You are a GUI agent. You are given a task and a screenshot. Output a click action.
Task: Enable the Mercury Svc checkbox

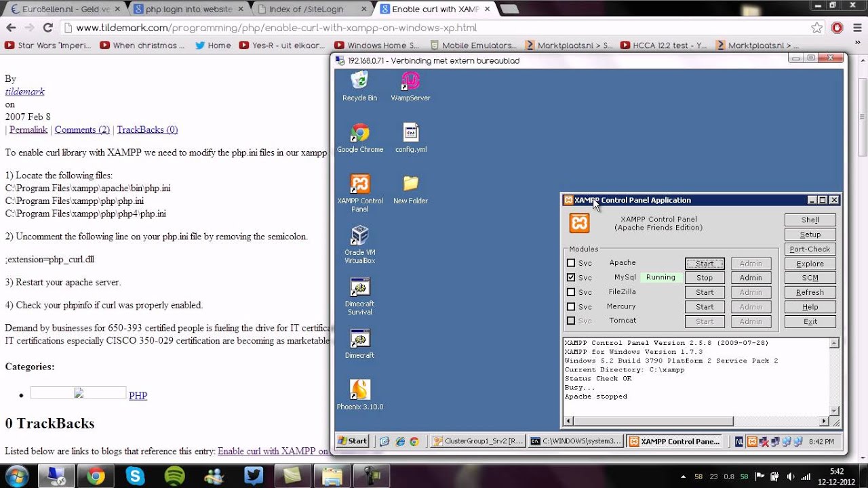click(571, 306)
